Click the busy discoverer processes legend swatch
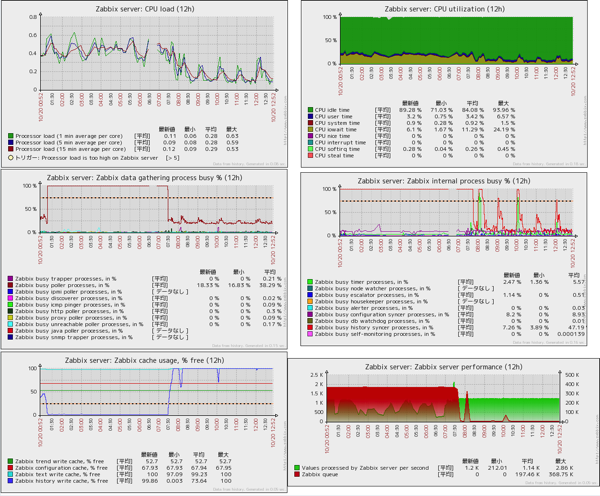Image resolution: width=600 pixels, height=496 pixels. pyautogui.click(x=10, y=298)
